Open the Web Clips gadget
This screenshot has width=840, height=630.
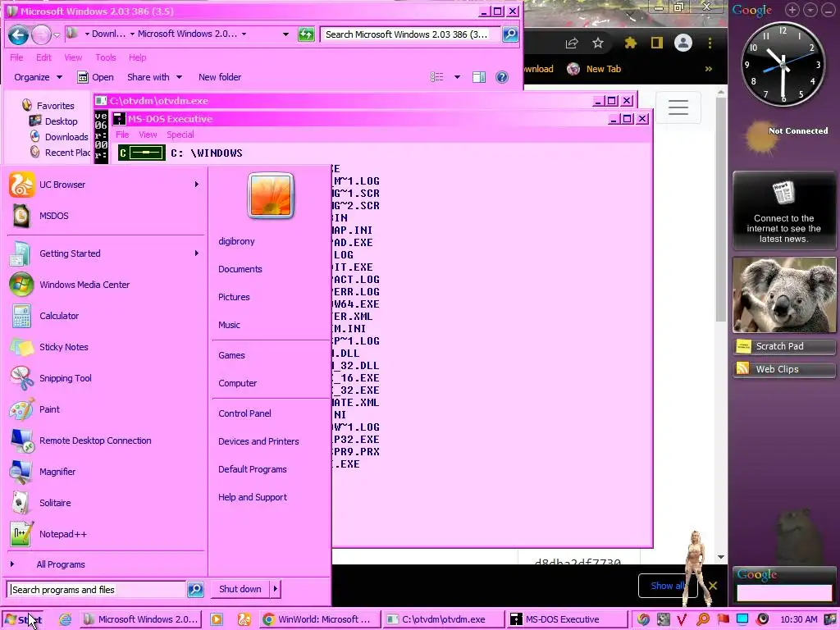(783, 369)
